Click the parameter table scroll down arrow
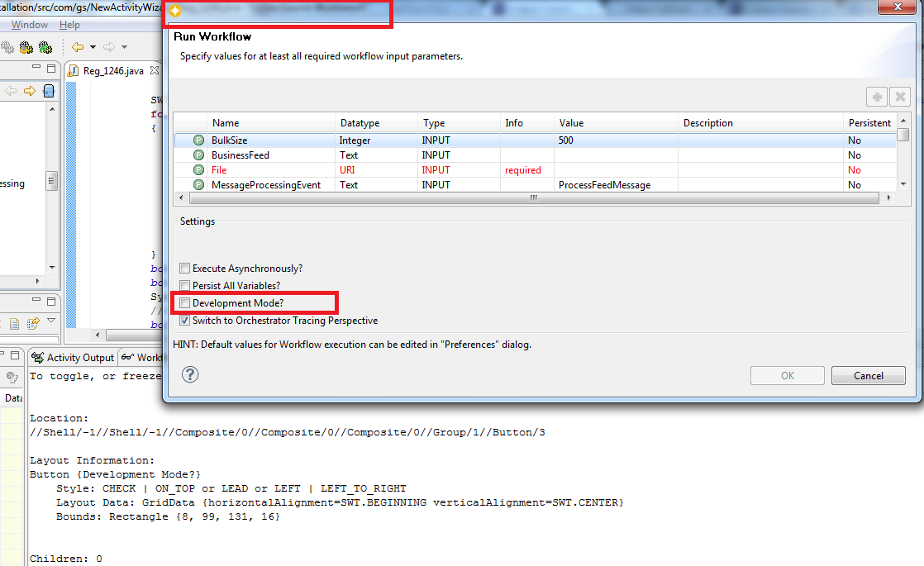Viewport: 924px width, 566px height. [x=903, y=184]
